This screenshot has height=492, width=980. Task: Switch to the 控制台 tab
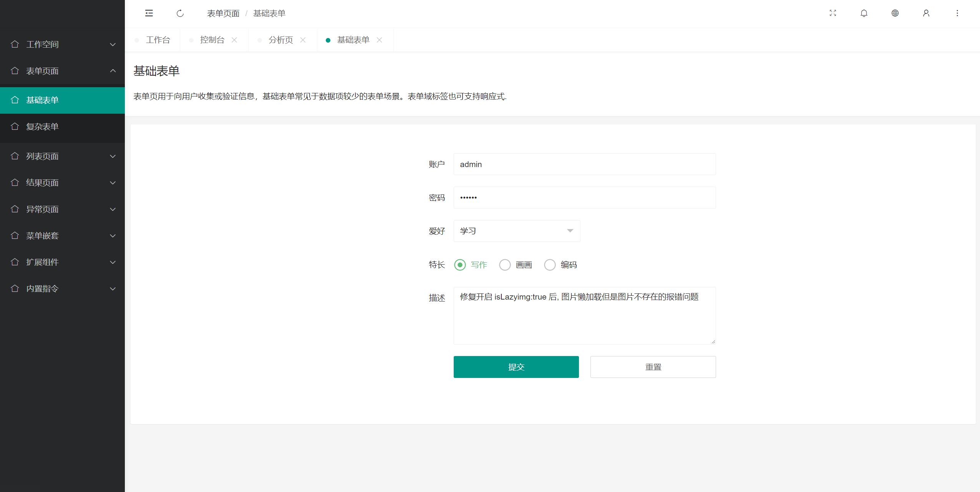(x=212, y=40)
